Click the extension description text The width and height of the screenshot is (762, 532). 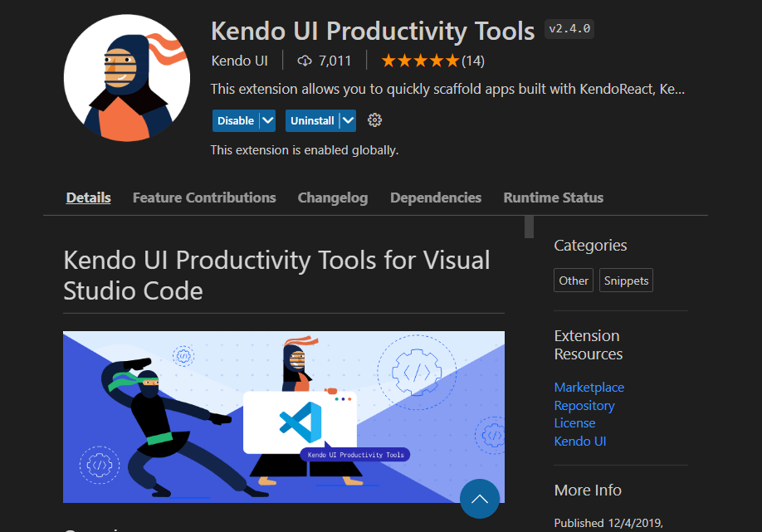coord(447,89)
